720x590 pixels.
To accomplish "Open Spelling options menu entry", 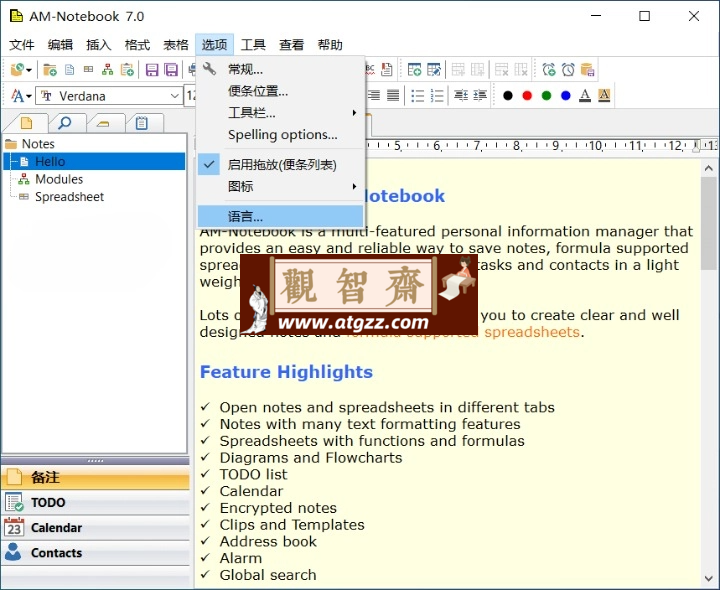I will point(281,135).
